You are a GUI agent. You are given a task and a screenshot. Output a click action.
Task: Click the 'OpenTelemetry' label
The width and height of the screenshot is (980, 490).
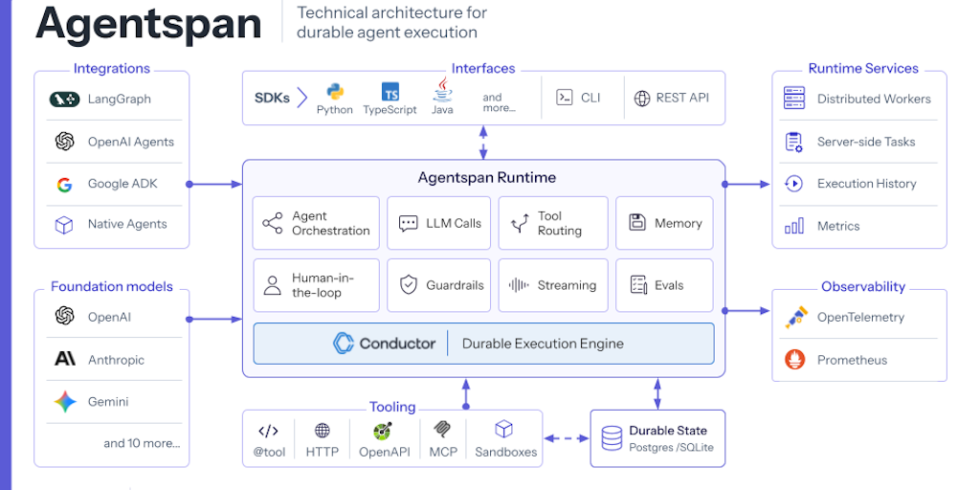tap(860, 317)
